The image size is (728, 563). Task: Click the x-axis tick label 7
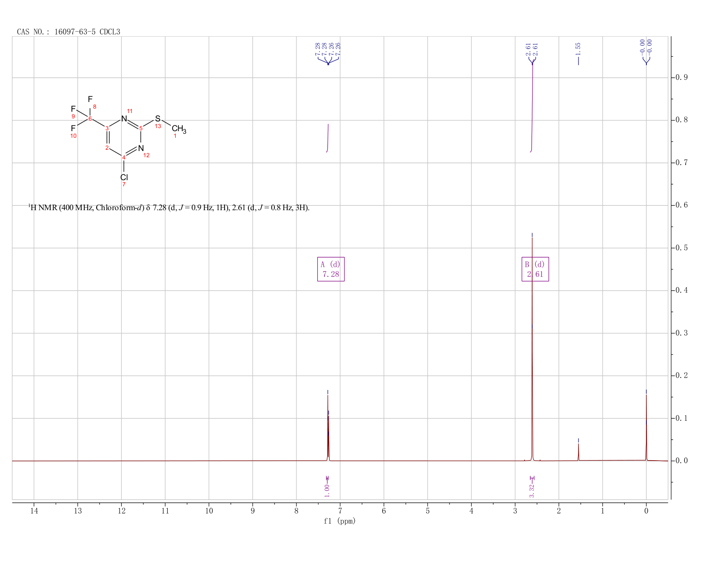point(340,511)
